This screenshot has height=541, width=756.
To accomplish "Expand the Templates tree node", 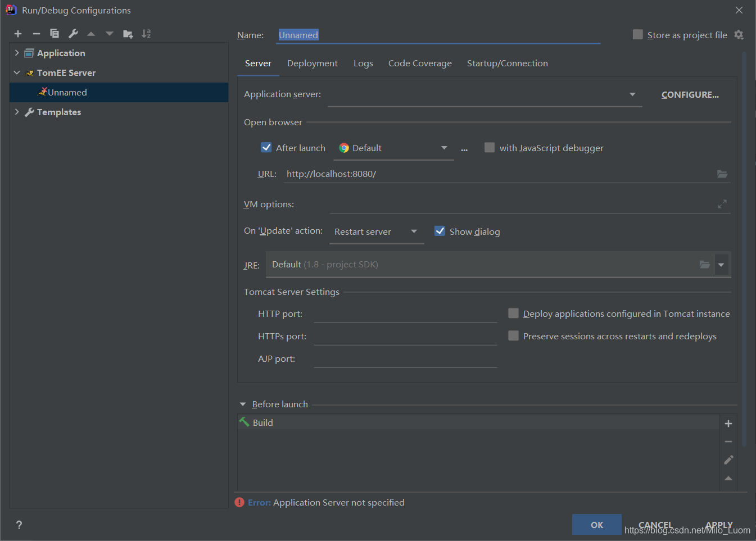I will tap(17, 112).
